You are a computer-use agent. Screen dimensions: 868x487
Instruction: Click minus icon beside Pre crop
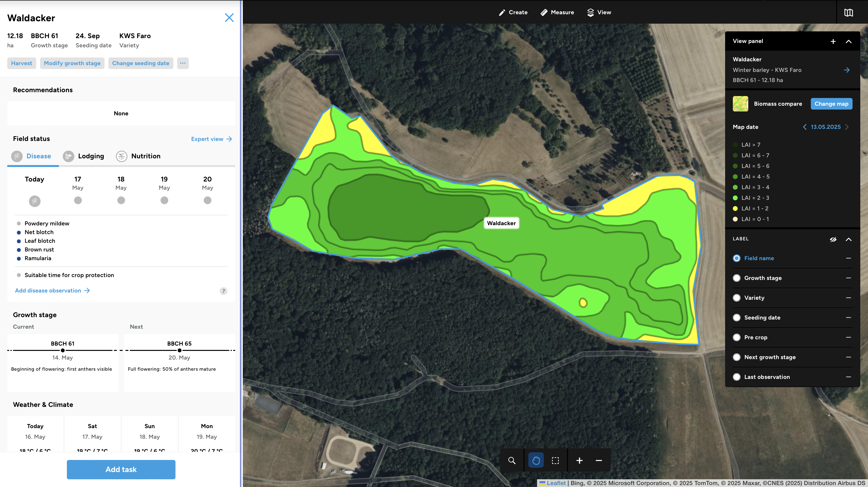[848, 337]
